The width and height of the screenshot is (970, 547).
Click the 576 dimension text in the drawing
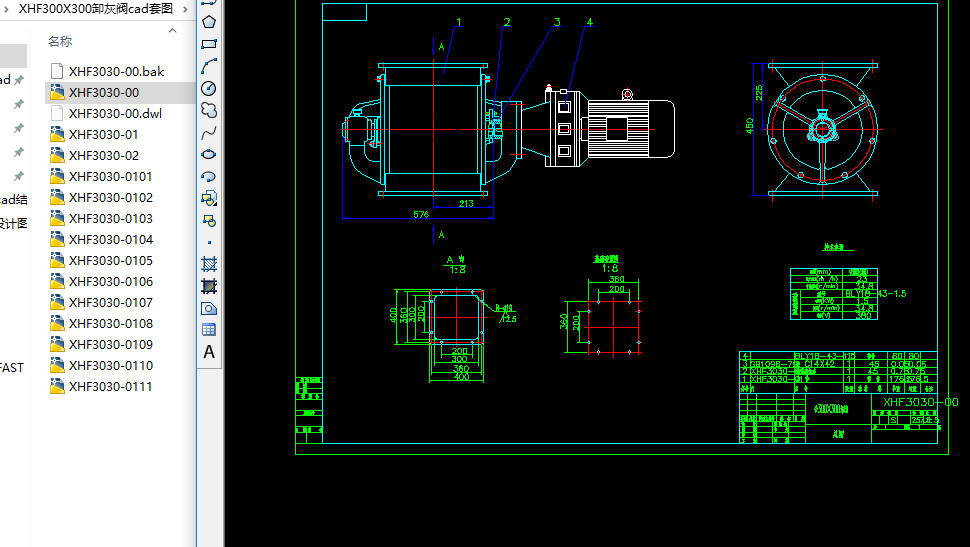(x=421, y=214)
